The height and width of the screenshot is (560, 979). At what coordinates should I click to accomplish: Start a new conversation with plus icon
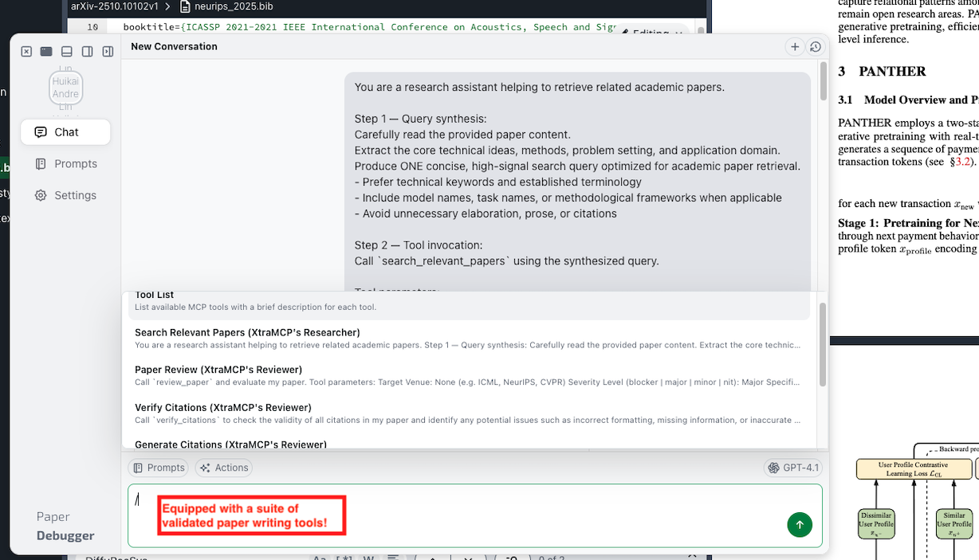point(794,46)
